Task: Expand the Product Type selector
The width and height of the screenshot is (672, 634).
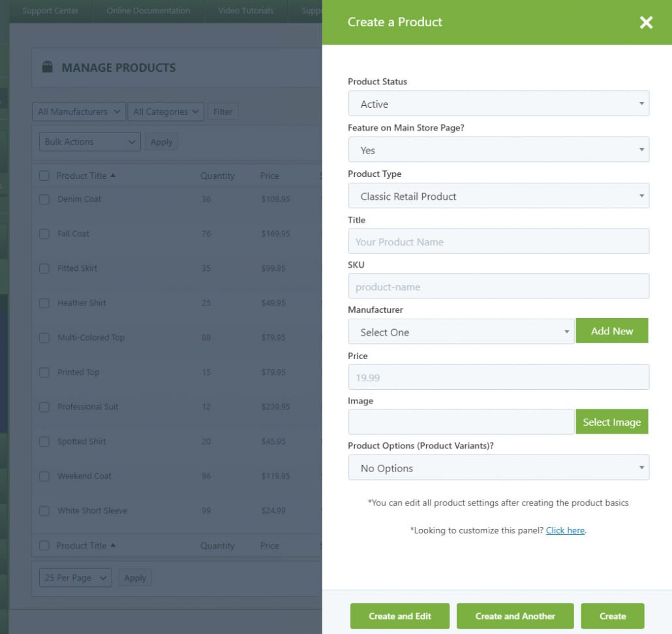Action: [x=498, y=195]
